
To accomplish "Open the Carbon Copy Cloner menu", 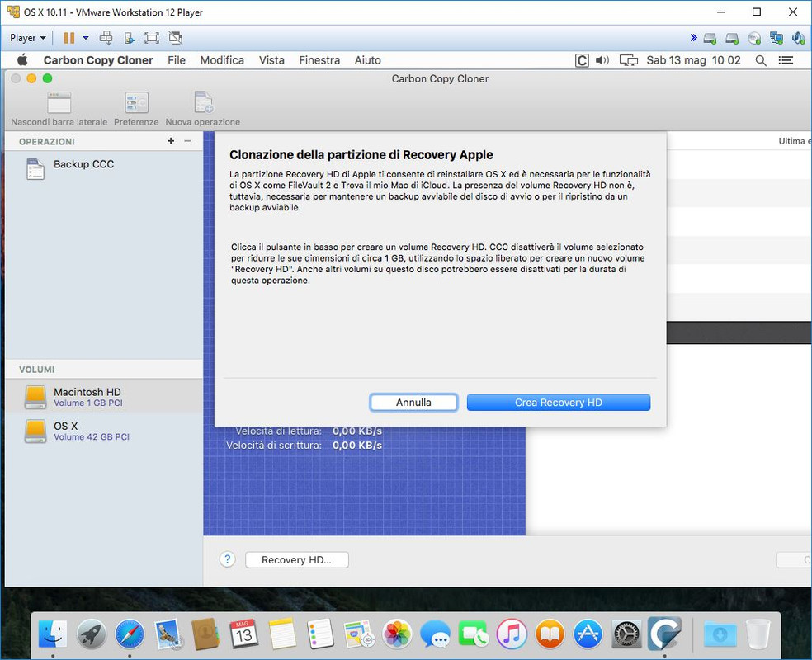I will (x=98, y=60).
